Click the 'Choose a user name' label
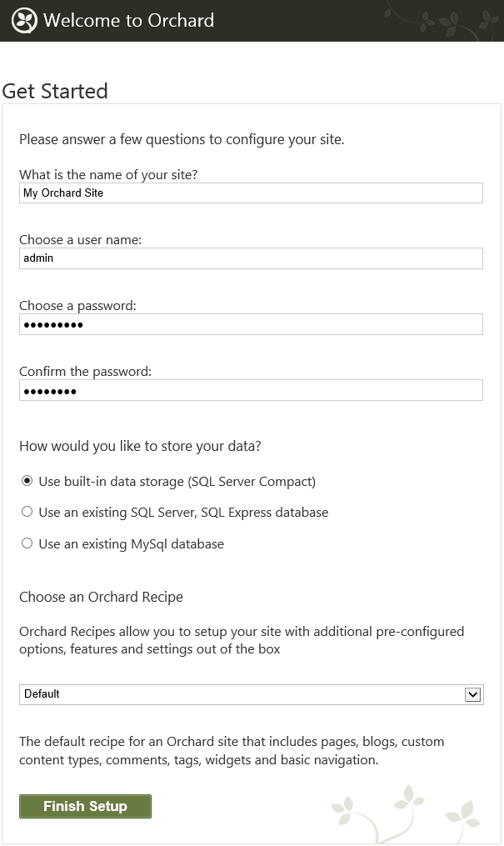The height and width of the screenshot is (846, 504). pos(80,239)
